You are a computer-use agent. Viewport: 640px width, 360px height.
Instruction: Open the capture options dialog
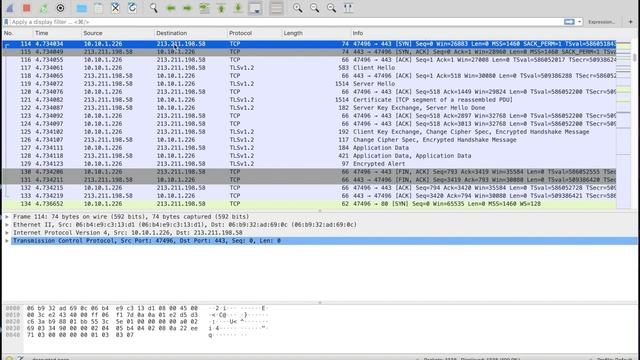(60, 8)
